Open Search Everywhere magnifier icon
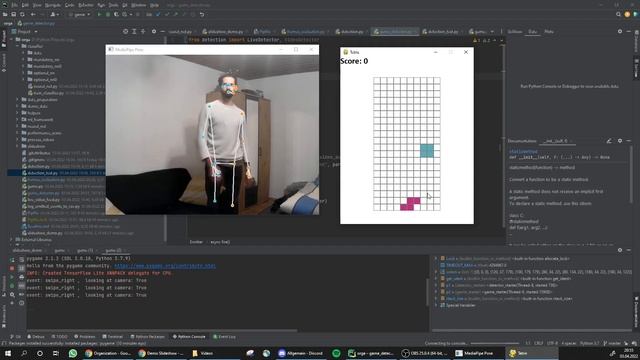640x360 pixels. (618, 14)
